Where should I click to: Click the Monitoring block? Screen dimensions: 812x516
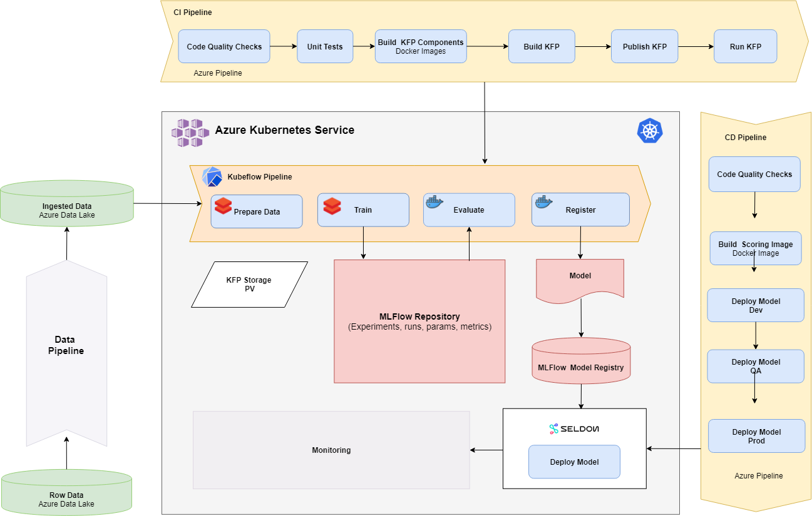tap(331, 450)
